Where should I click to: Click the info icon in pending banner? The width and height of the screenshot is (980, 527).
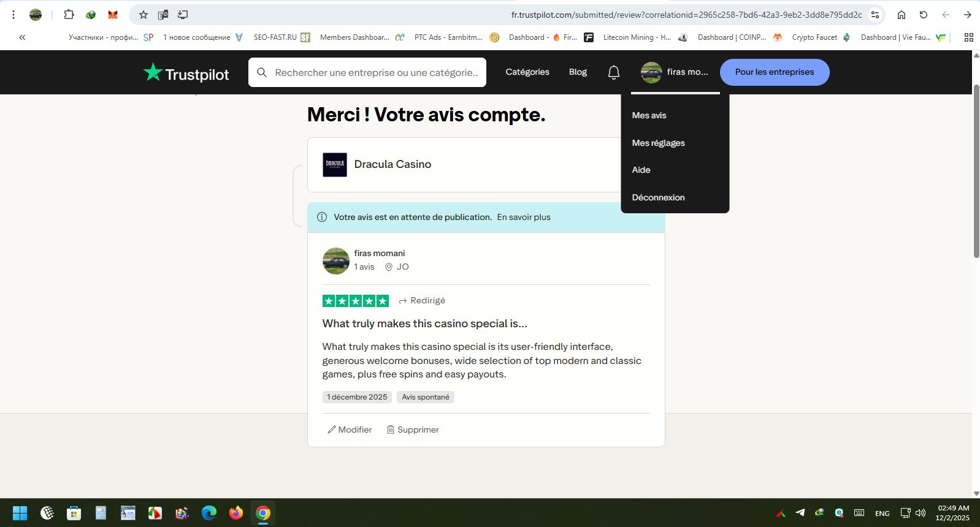pos(322,217)
